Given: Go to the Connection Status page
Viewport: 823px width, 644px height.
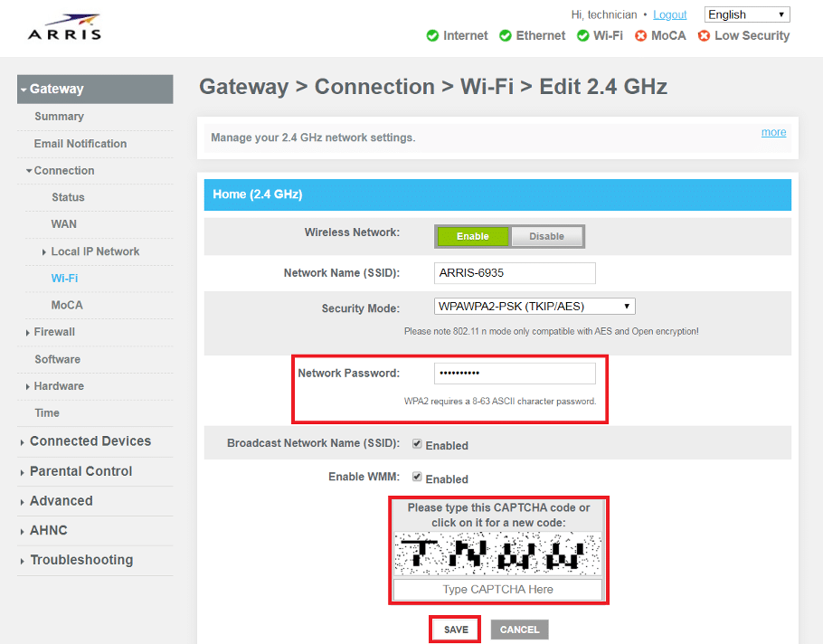Looking at the screenshot, I should 68,197.
